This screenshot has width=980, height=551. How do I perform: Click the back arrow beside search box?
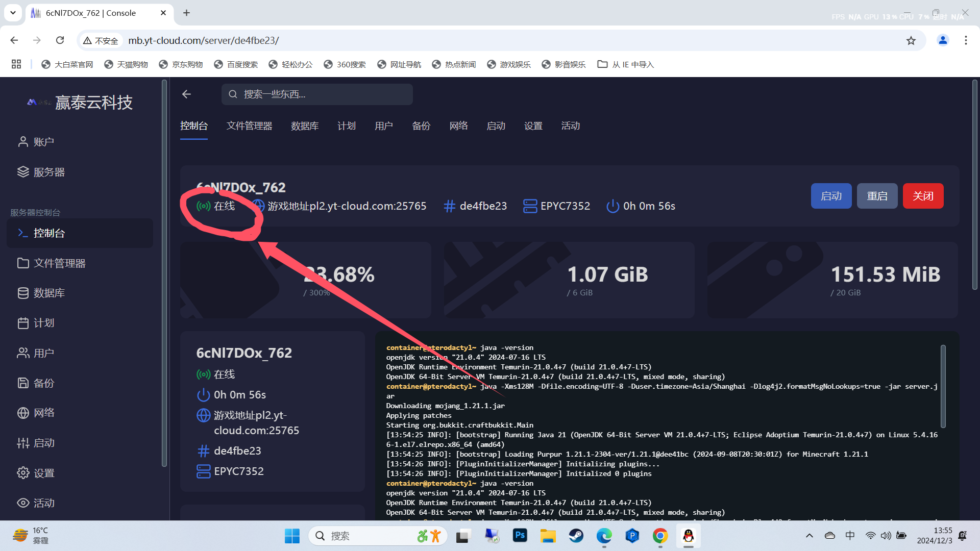pyautogui.click(x=186, y=94)
